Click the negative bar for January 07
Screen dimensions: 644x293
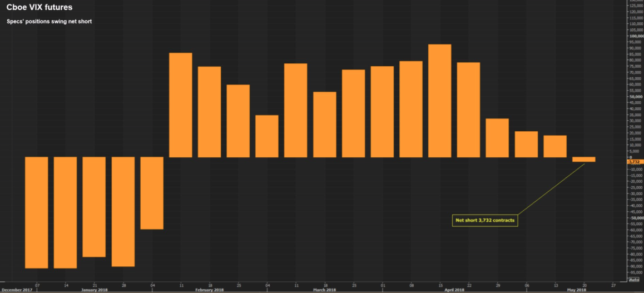(36, 212)
